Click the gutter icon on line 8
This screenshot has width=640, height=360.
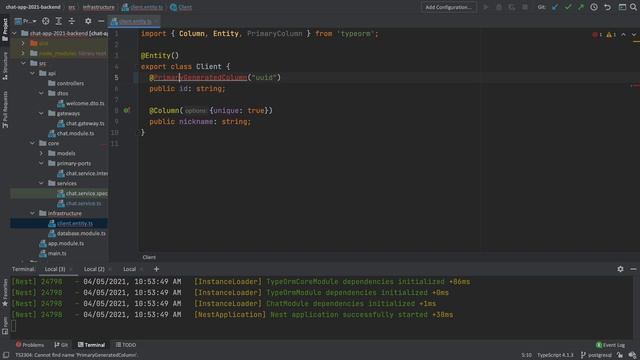(127, 110)
